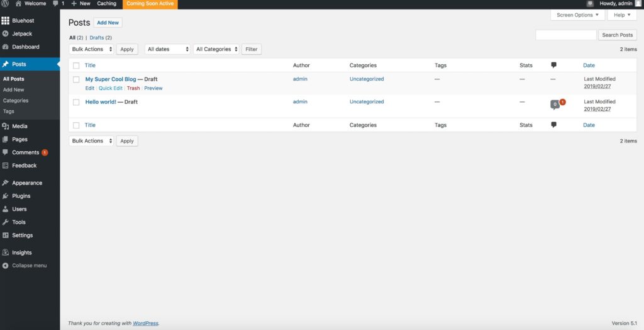Check the select-all box in table header

[x=76, y=65]
